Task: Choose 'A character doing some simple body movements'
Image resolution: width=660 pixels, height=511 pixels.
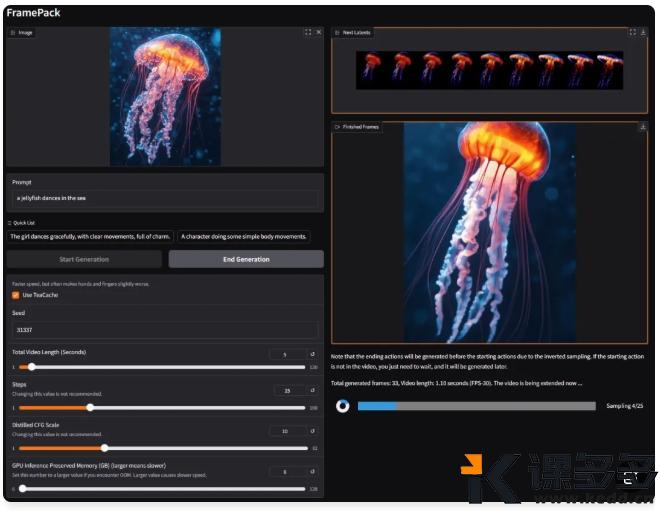Action: tap(244, 237)
